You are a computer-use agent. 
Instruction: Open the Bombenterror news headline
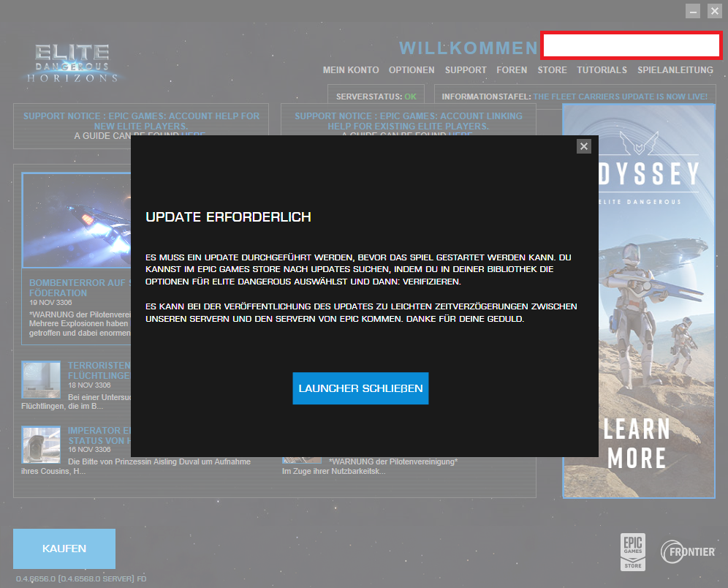(x=80, y=288)
